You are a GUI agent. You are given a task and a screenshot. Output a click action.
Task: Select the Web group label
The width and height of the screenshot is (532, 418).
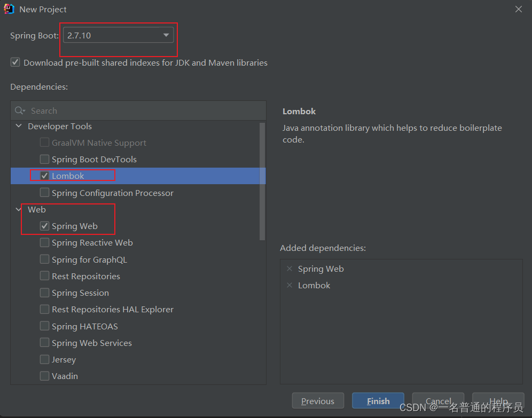click(x=37, y=209)
